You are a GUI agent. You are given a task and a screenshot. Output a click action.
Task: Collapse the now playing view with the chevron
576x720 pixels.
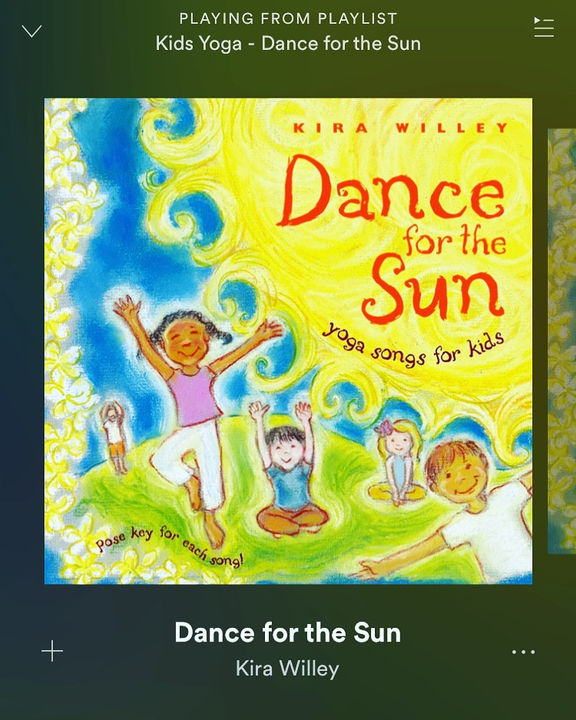click(32, 31)
